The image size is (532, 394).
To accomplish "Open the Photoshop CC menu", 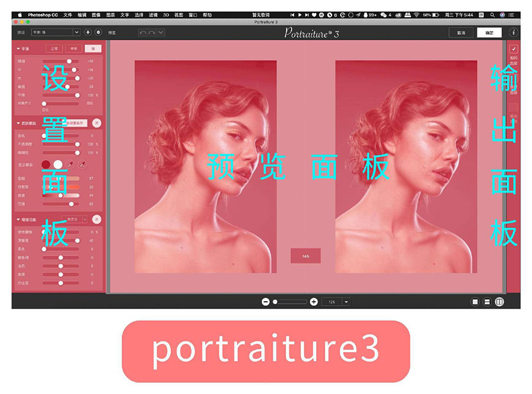I will click(x=43, y=15).
